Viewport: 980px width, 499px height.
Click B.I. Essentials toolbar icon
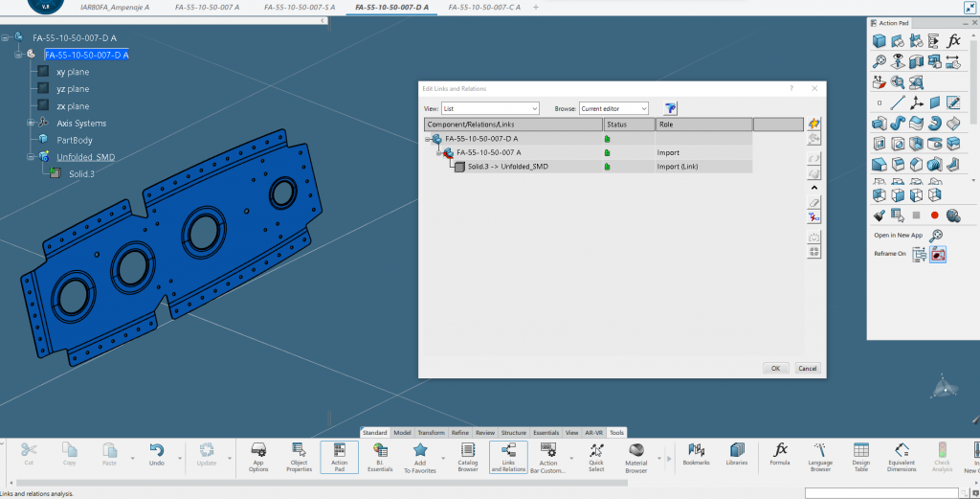tap(379, 457)
